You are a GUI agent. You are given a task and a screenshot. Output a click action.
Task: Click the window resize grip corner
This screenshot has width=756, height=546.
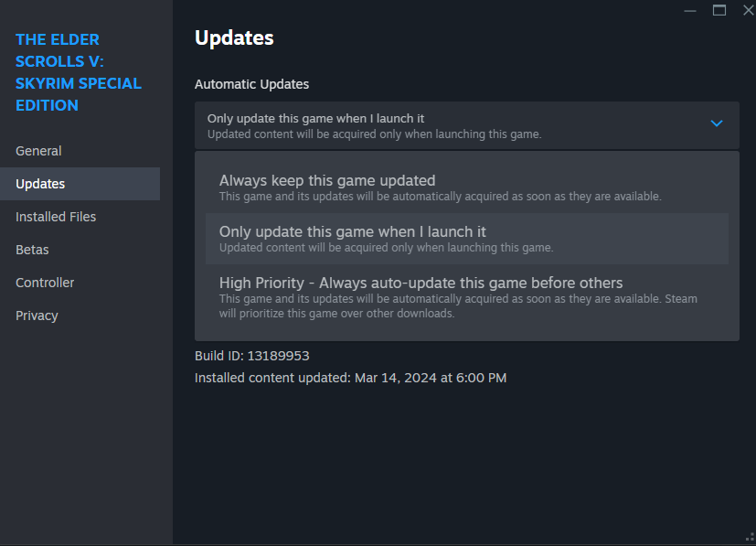[750, 540]
